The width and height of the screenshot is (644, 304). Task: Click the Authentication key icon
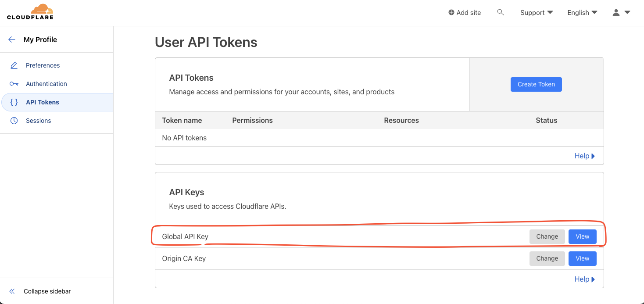(x=14, y=84)
